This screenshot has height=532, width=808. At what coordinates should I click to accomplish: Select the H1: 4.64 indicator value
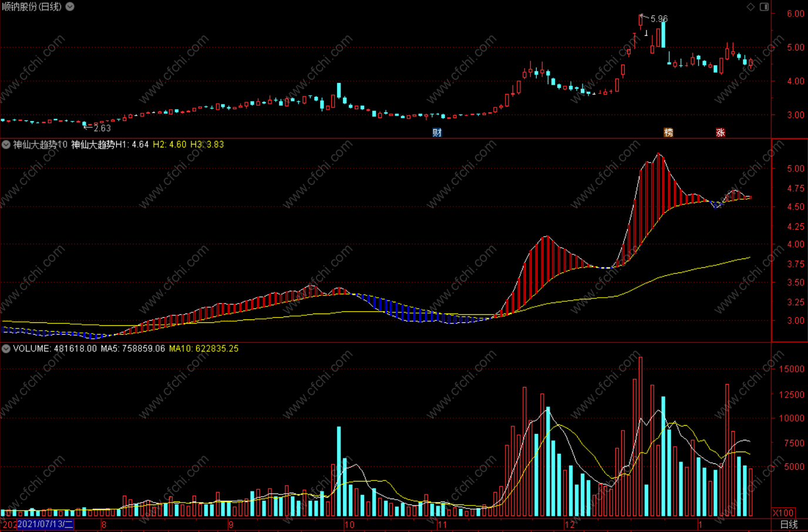[x=132, y=144]
